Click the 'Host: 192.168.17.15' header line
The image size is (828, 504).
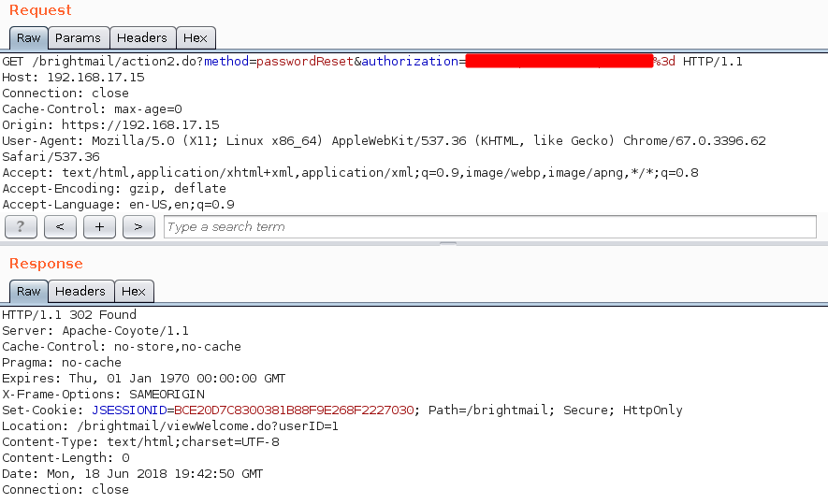[x=73, y=77]
